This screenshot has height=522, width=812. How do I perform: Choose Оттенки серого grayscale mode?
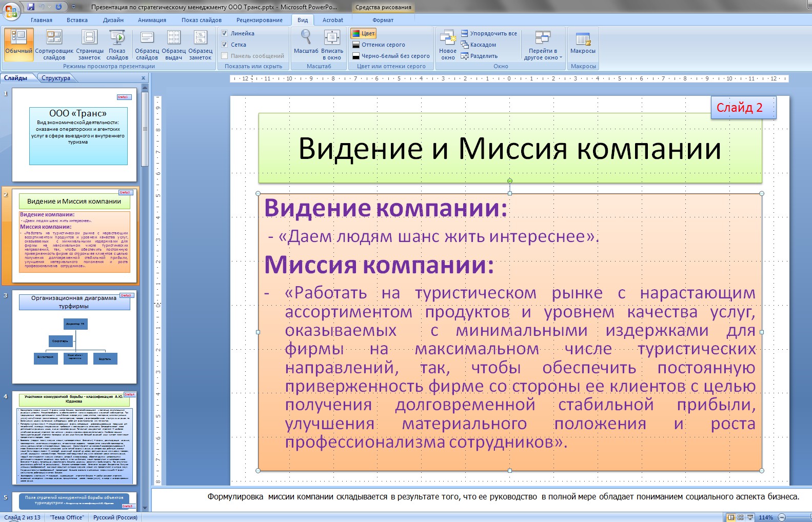tap(379, 45)
